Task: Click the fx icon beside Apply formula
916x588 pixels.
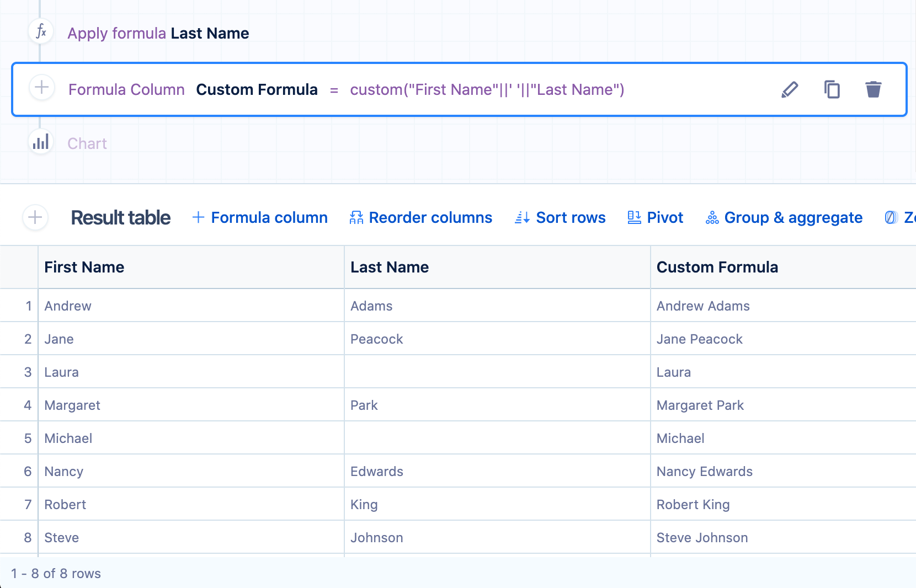Action: pos(41,32)
